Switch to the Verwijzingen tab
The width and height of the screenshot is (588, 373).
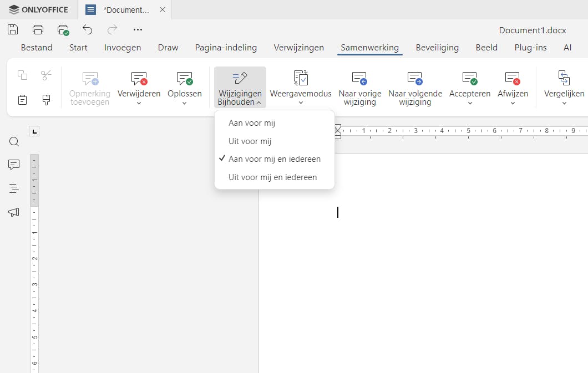(298, 48)
